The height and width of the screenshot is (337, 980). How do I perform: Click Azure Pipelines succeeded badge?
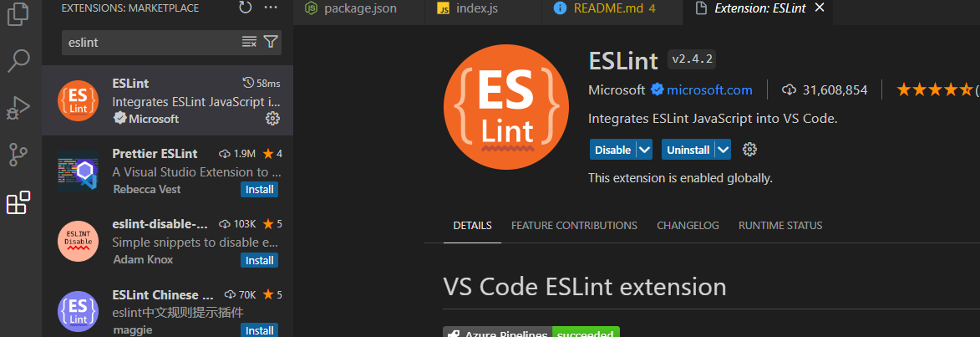coord(531,332)
